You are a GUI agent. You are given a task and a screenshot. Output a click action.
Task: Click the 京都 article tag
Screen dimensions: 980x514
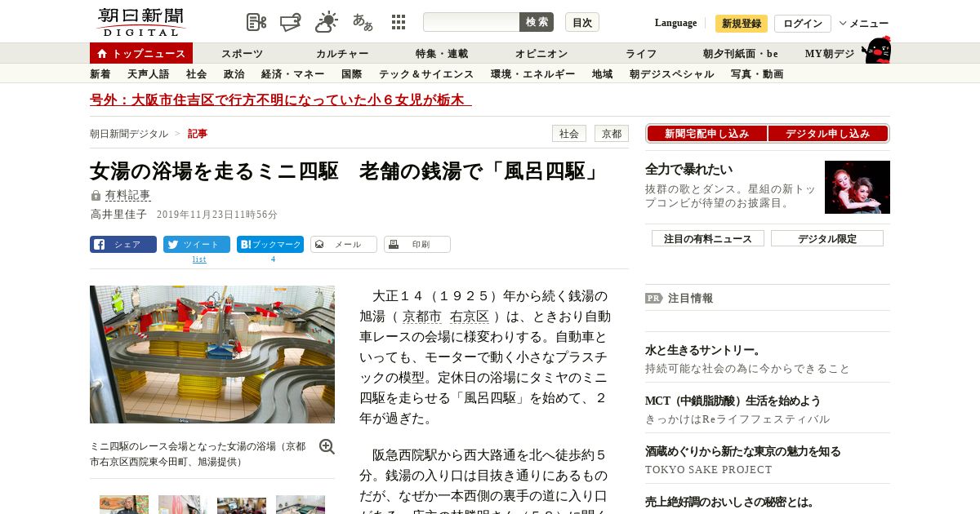pos(612,133)
